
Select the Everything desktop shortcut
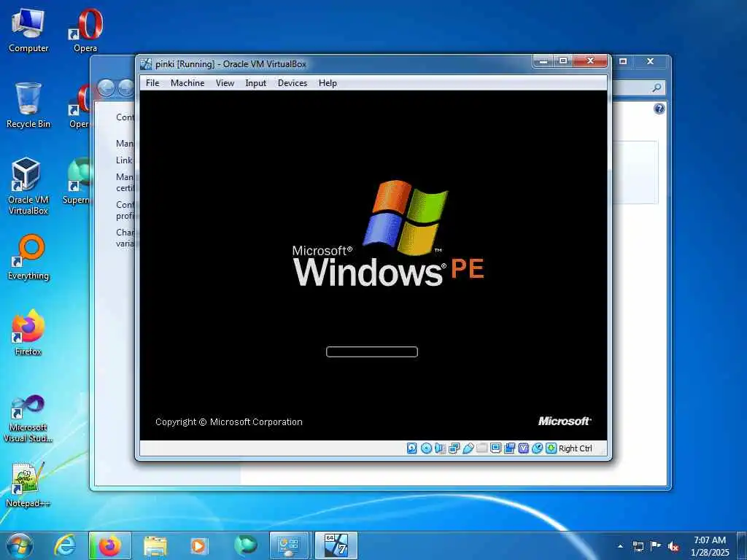tap(28, 257)
